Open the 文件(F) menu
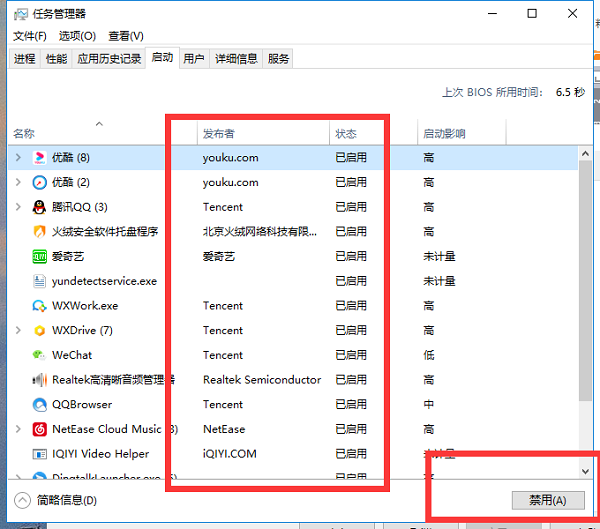The width and height of the screenshot is (600, 529). pos(29,36)
